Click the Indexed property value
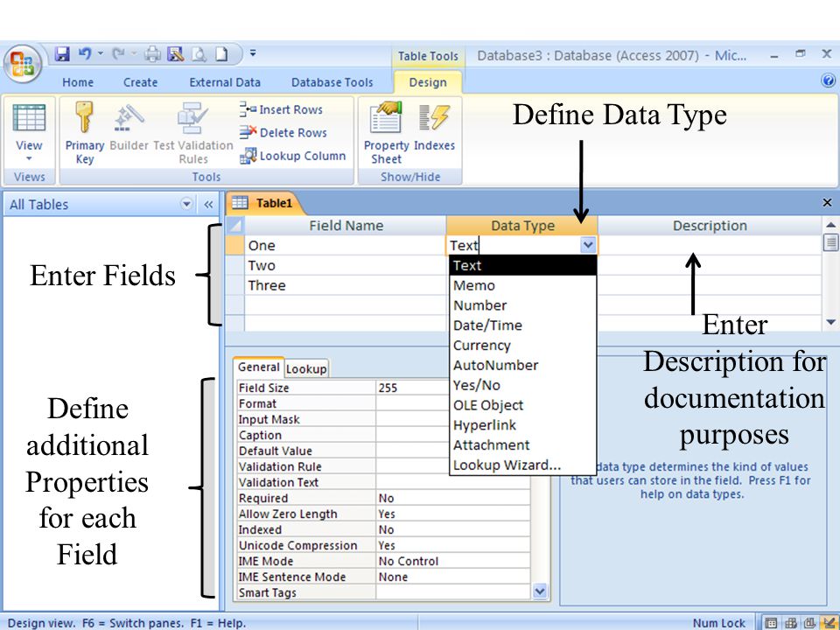 [453, 530]
